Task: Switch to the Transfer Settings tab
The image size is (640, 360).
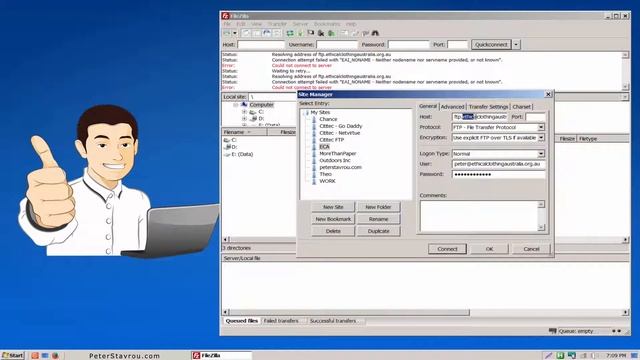Action: point(488,107)
